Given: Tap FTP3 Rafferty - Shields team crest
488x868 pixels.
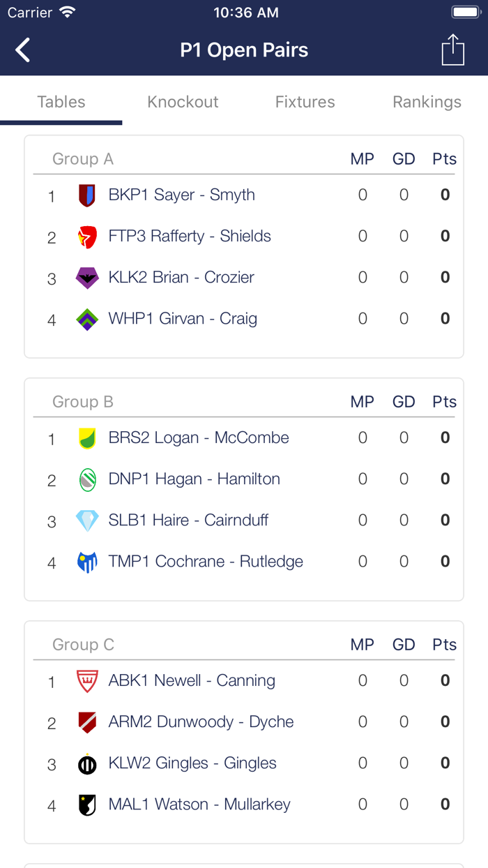Looking at the screenshot, I should (x=87, y=237).
